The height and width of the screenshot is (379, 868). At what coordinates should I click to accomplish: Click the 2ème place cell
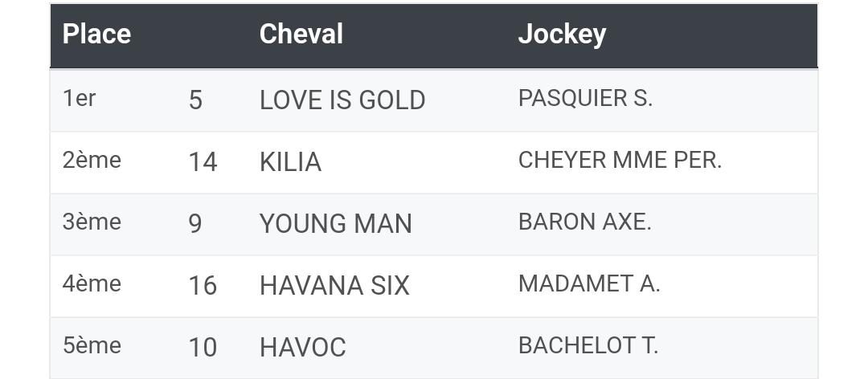click(x=92, y=161)
